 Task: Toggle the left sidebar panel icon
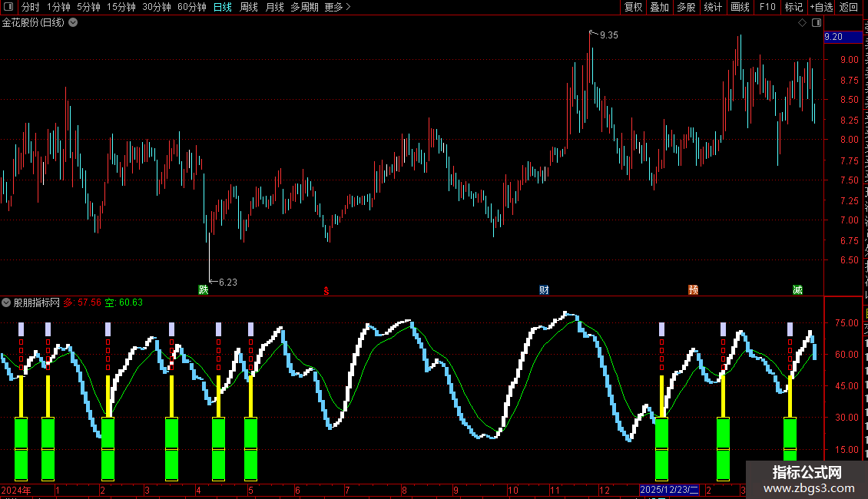8,7
